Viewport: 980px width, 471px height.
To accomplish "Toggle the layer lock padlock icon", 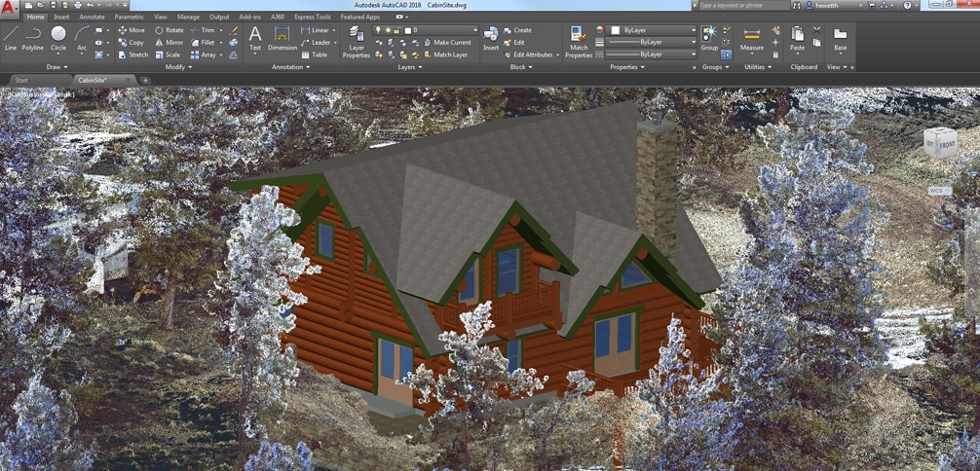I will click(396, 30).
